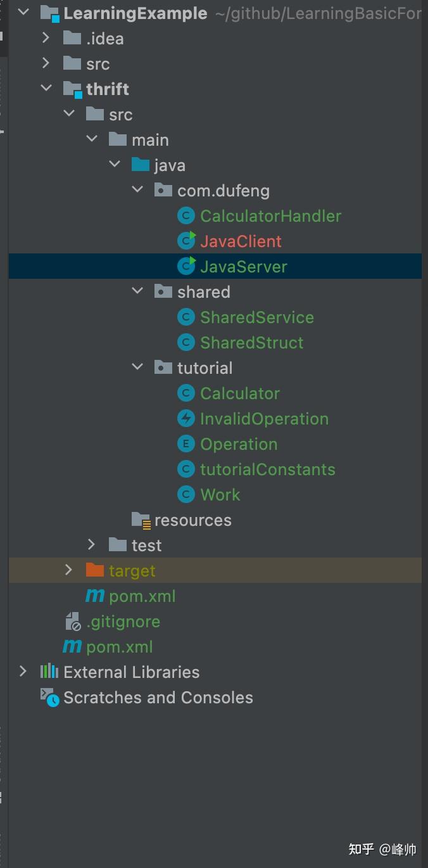Click the Scratches and Consoles icon
This screenshot has width=428, height=868.
(x=49, y=697)
